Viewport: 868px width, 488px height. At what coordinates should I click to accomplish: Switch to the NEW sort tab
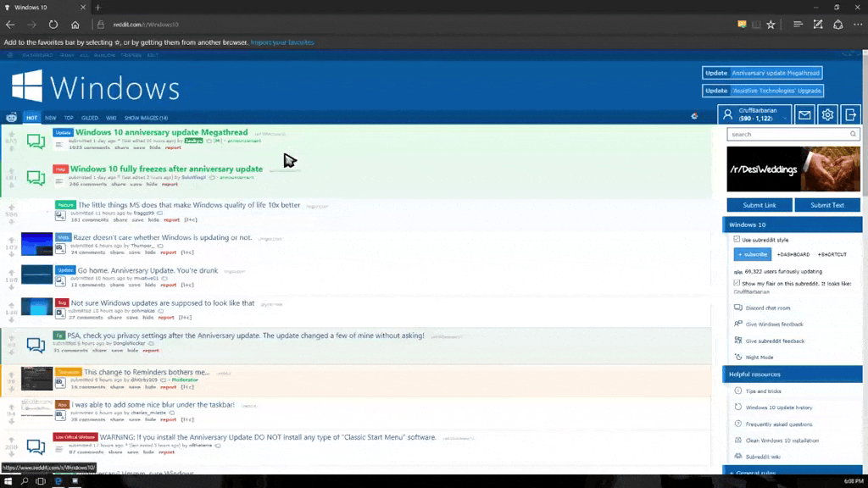[x=51, y=118]
